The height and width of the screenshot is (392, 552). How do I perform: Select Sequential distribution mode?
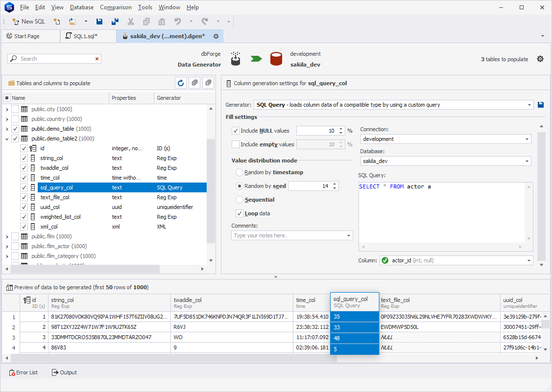click(x=240, y=200)
